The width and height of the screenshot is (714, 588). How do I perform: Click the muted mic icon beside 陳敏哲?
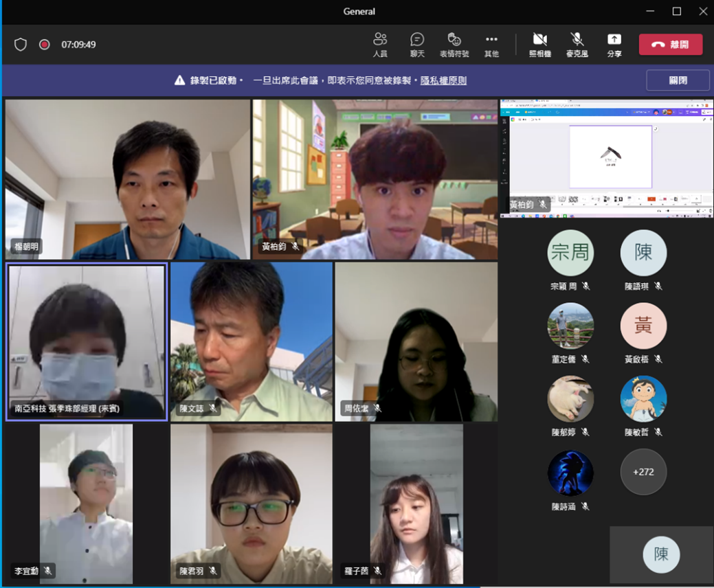658,432
